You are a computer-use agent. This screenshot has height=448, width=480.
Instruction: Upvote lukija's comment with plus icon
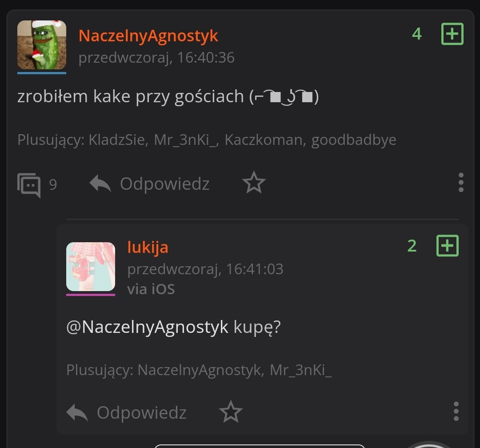(447, 246)
